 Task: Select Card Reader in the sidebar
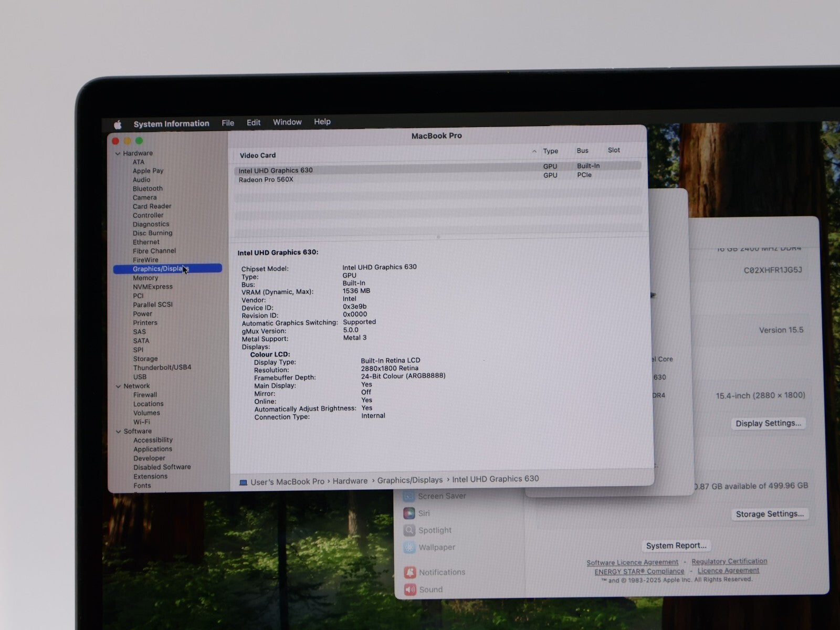152,206
